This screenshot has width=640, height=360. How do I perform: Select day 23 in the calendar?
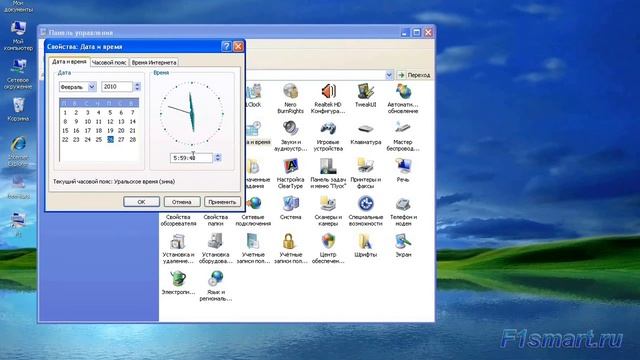pyautogui.click(x=76, y=140)
